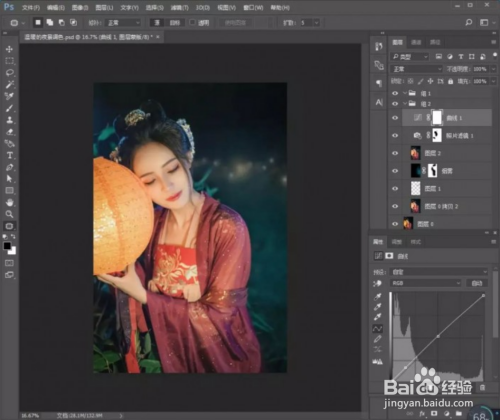Open the paragraph panel icon
The height and width of the screenshot is (420, 500).
[x=379, y=83]
